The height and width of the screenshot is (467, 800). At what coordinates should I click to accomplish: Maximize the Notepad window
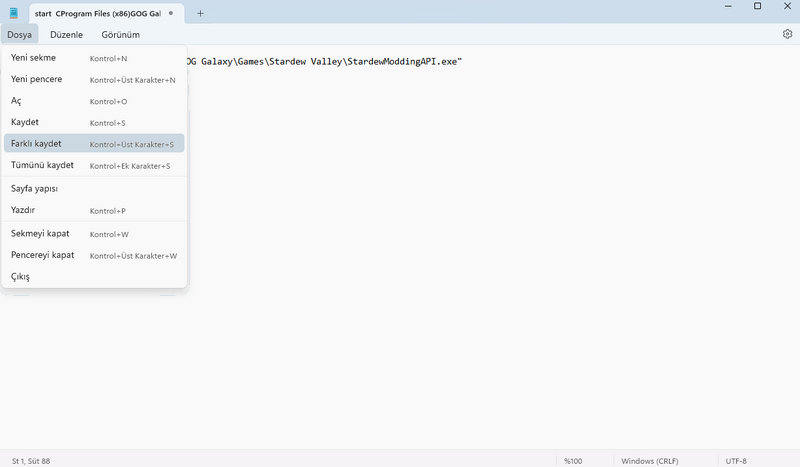[758, 7]
